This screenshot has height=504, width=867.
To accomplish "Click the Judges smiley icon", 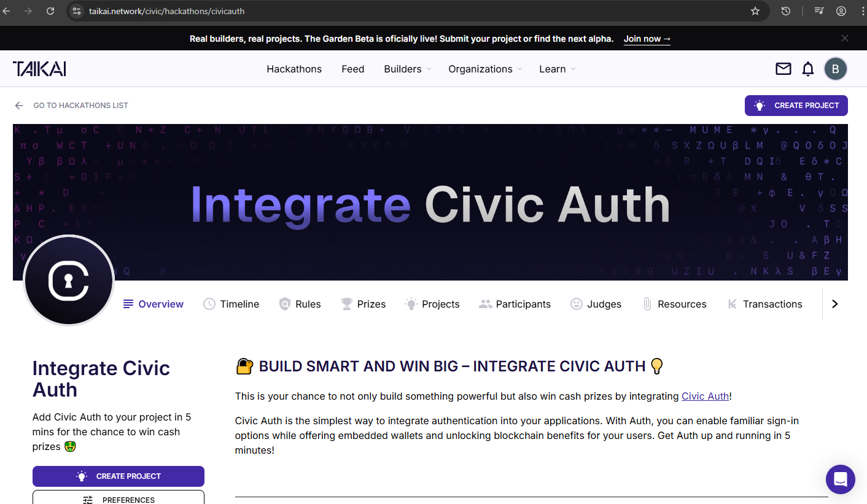I will pos(576,304).
